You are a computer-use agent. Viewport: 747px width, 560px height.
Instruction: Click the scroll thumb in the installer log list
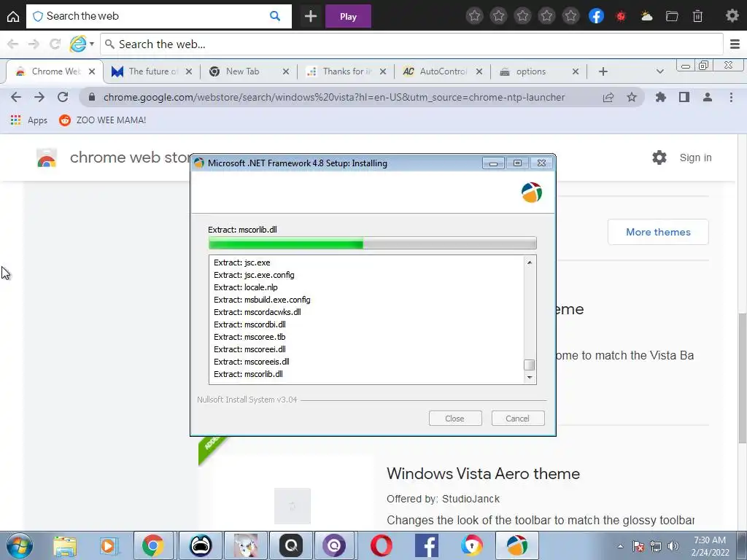(530, 365)
